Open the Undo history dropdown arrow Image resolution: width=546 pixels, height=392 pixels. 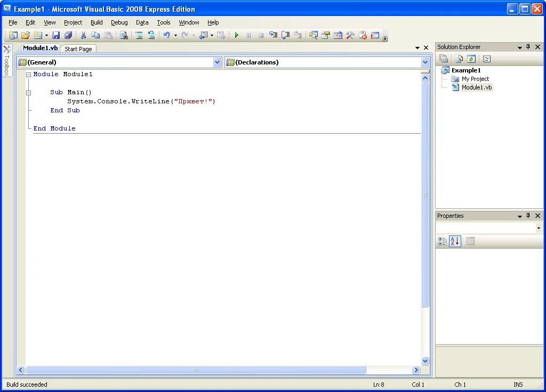click(x=175, y=35)
